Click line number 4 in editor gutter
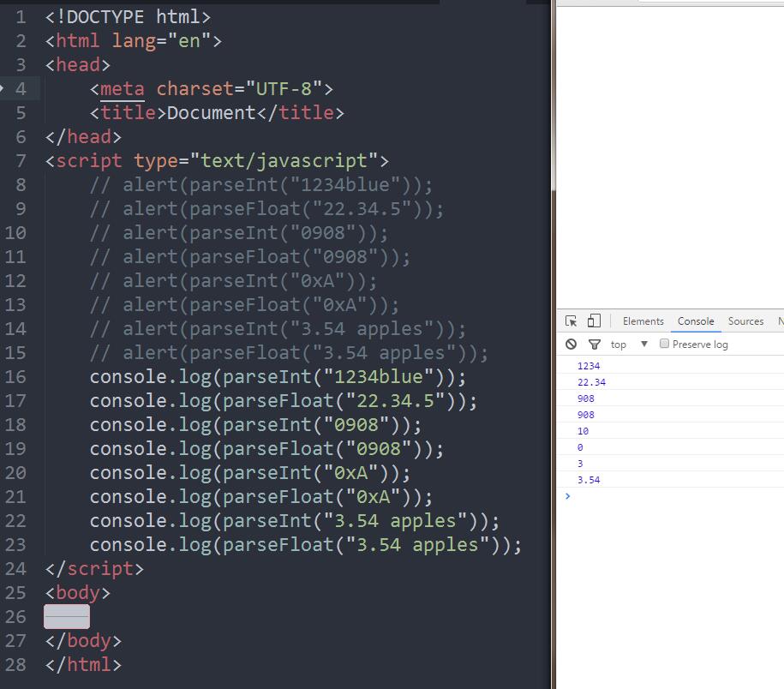This screenshot has width=784, height=689. 21,88
